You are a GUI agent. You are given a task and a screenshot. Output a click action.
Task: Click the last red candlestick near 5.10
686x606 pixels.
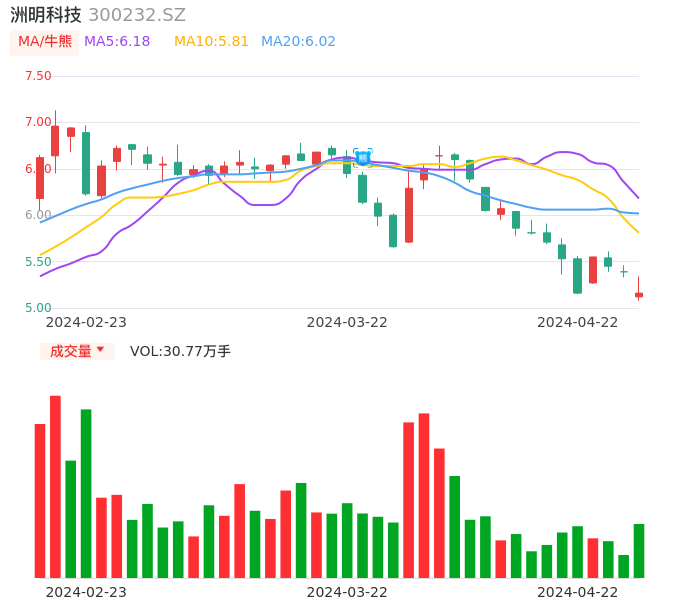pyautogui.click(x=639, y=295)
